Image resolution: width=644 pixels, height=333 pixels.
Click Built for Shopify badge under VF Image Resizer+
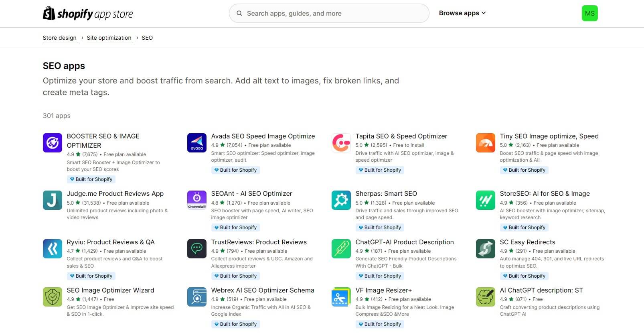(380, 324)
